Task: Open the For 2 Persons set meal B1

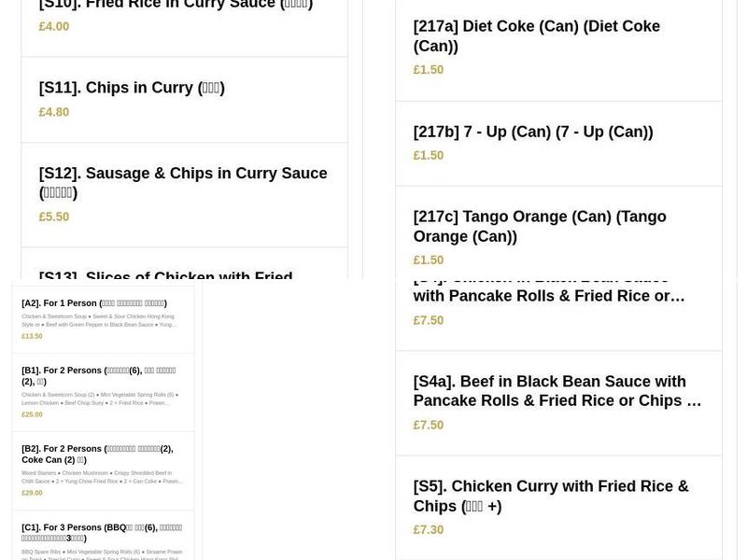Action: point(98,375)
